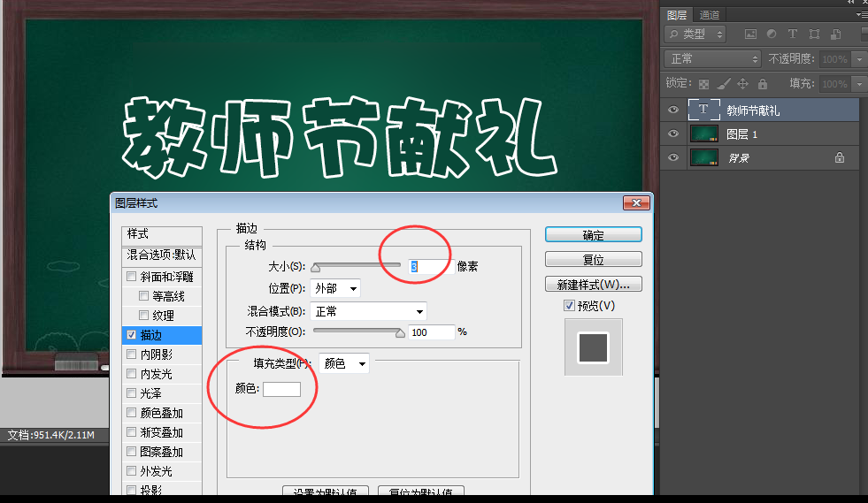
Task: Open the 混合模式 blend mode dropdown
Action: (x=369, y=311)
